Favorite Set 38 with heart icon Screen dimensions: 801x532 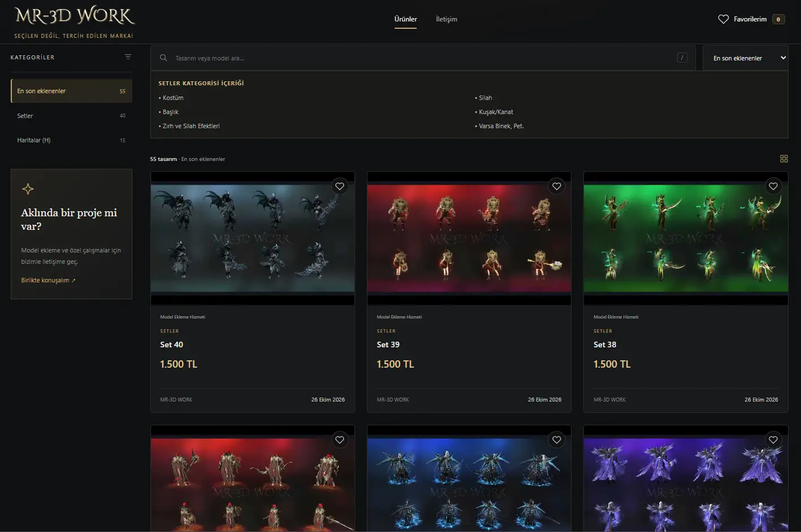click(x=773, y=186)
